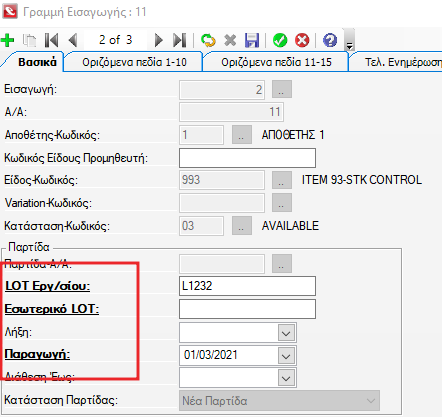Click the Variation-Κωδικός lookup button

pyautogui.click(x=282, y=203)
